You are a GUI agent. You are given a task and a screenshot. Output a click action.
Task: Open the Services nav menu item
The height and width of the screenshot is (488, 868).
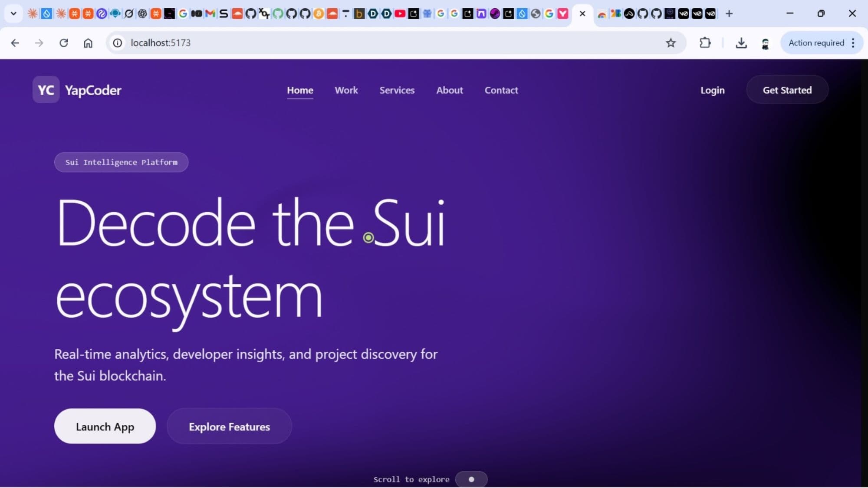(397, 90)
